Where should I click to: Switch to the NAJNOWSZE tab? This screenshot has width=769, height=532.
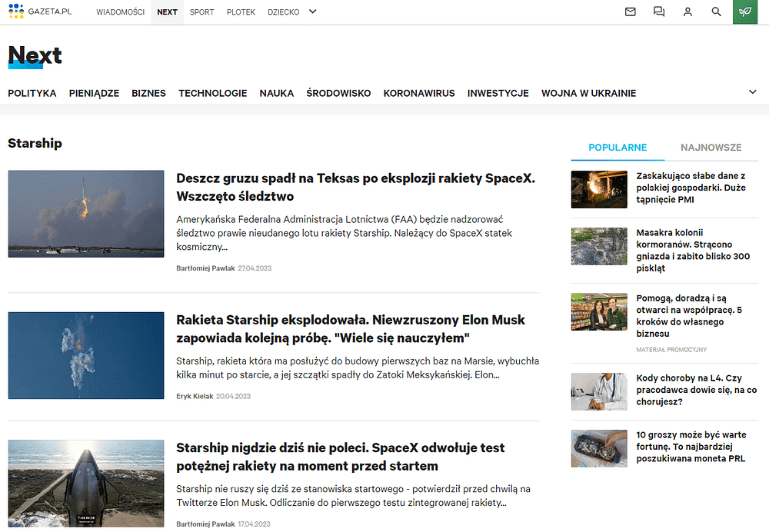click(711, 148)
